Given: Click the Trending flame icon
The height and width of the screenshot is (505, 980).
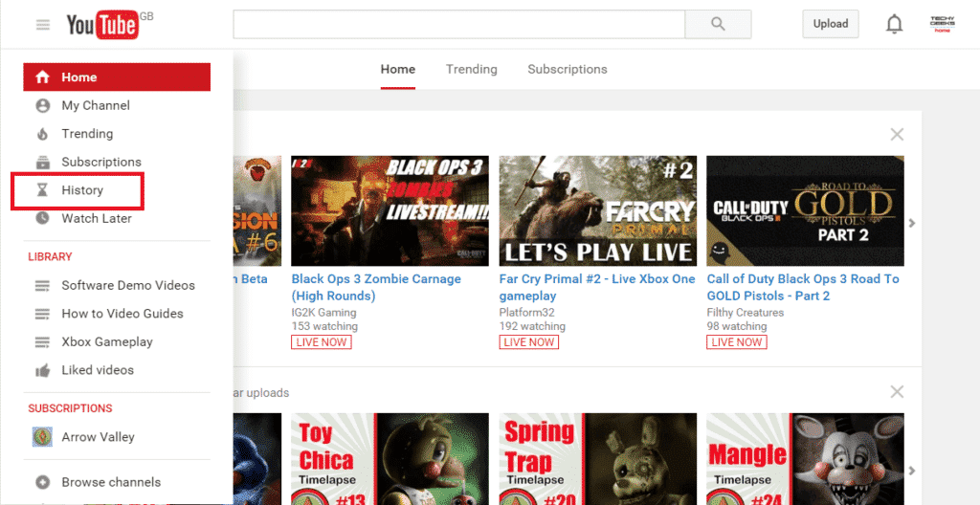Looking at the screenshot, I should tap(42, 134).
